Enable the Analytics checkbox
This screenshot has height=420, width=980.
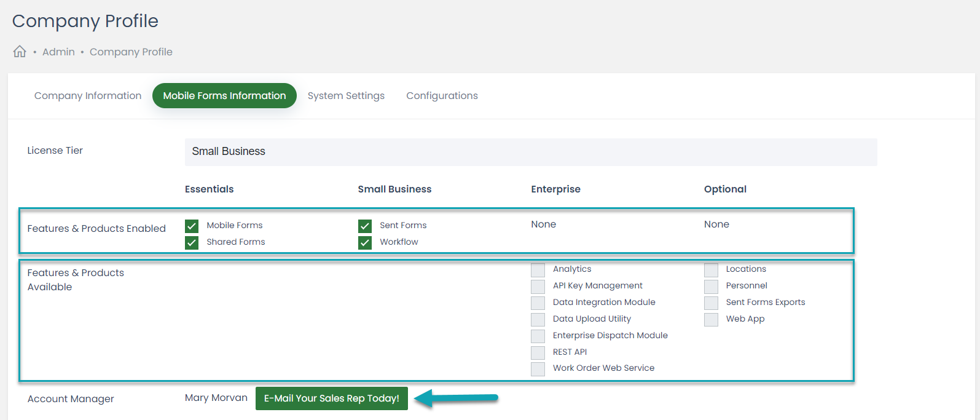tap(538, 270)
